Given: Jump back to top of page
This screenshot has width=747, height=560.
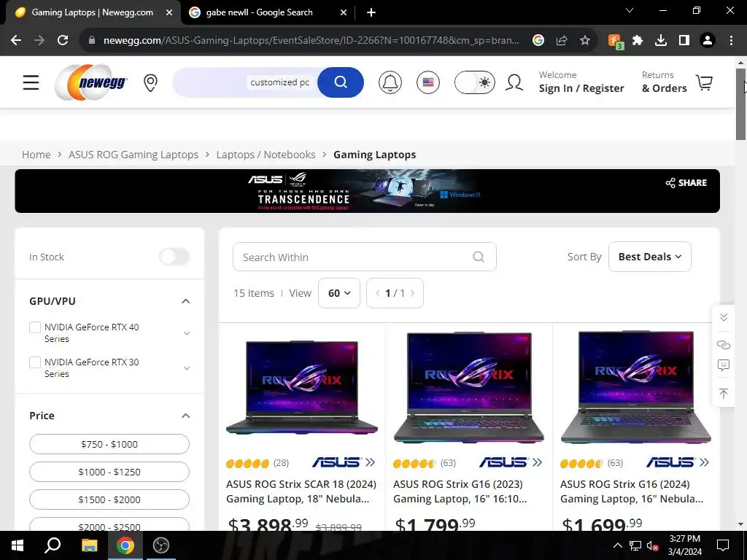Looking at the screenshot, I should coord(723,393).
